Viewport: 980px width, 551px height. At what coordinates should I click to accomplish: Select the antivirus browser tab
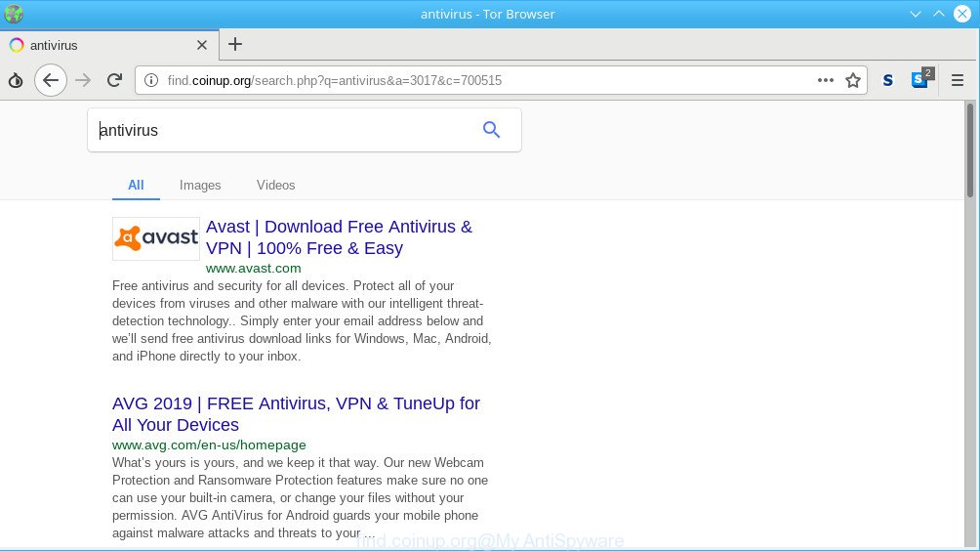(x=109, y=45)
